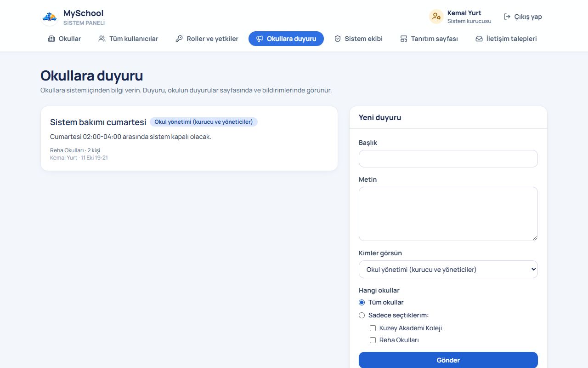The image size is (588, 368).
Task: Click the Yeni duyuru panel heading
Action: click(x=380, y=117)
